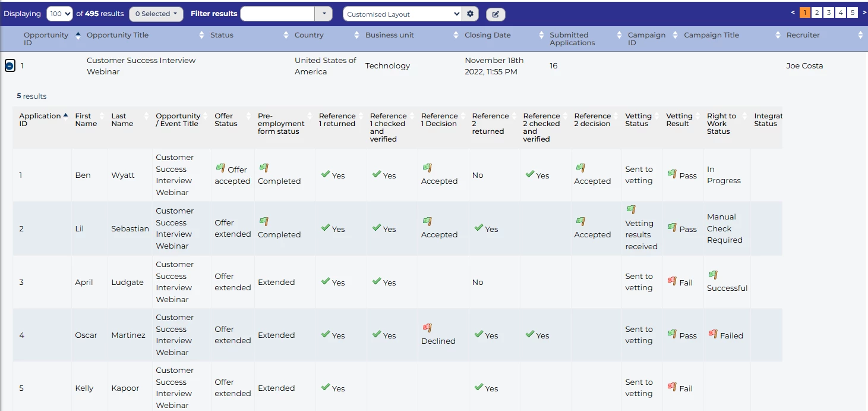Click Ben Wyatt's Reference 1 returned checkmark
The width and height of the screenshot is (868, 411).
tap(325, 174)
